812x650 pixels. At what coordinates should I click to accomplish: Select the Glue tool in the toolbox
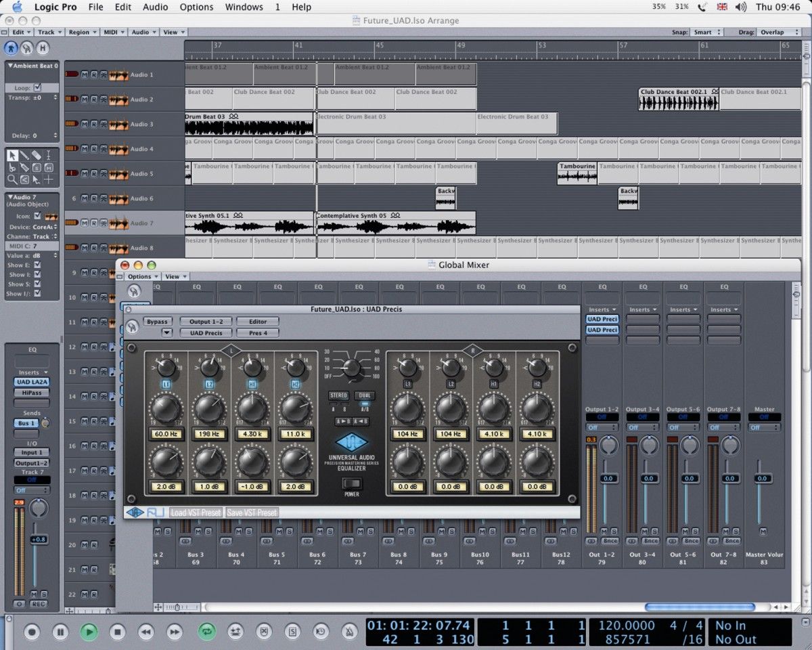[24, 167]
